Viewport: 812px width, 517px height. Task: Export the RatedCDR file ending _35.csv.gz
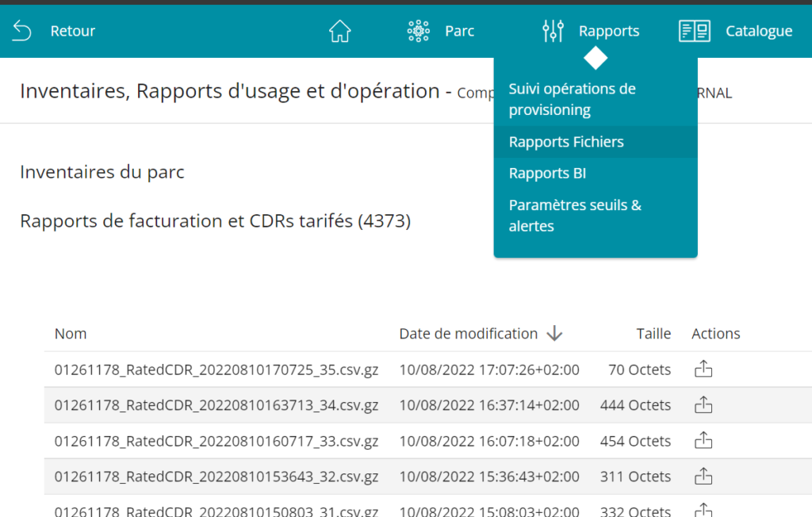coord(703,370)
